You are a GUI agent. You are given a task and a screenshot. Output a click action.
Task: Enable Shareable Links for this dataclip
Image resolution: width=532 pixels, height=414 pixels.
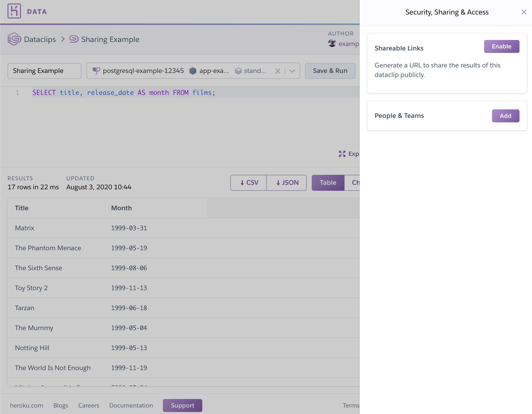501,46
